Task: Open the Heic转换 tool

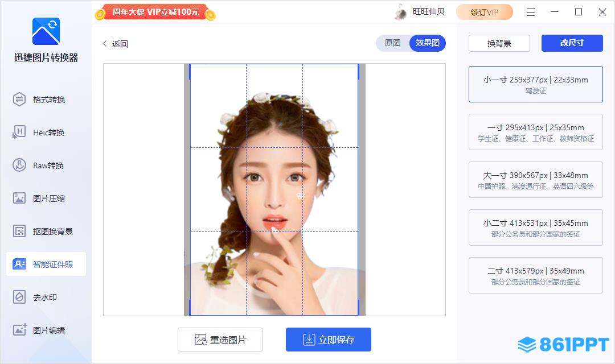Action: [x=46, y=133]
